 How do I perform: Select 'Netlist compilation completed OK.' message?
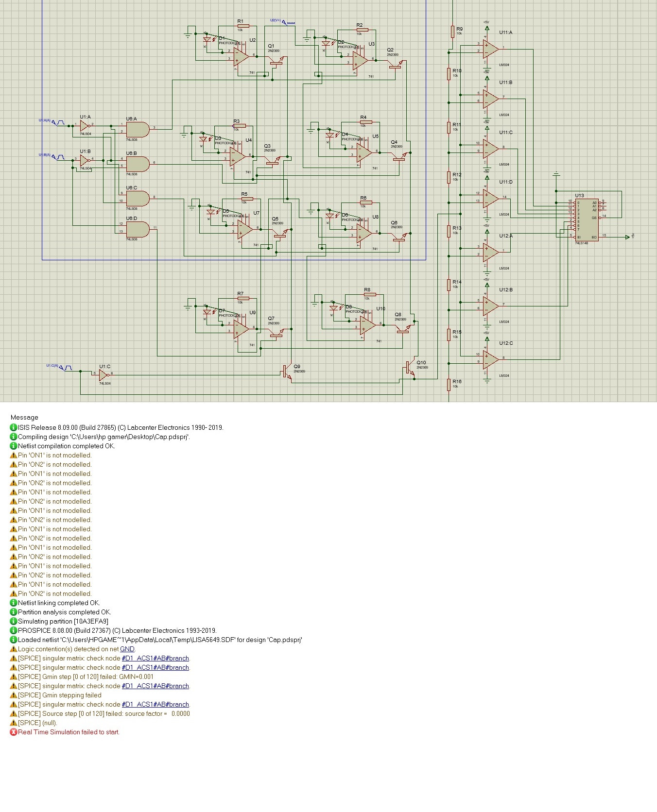(x=67, y=446)
